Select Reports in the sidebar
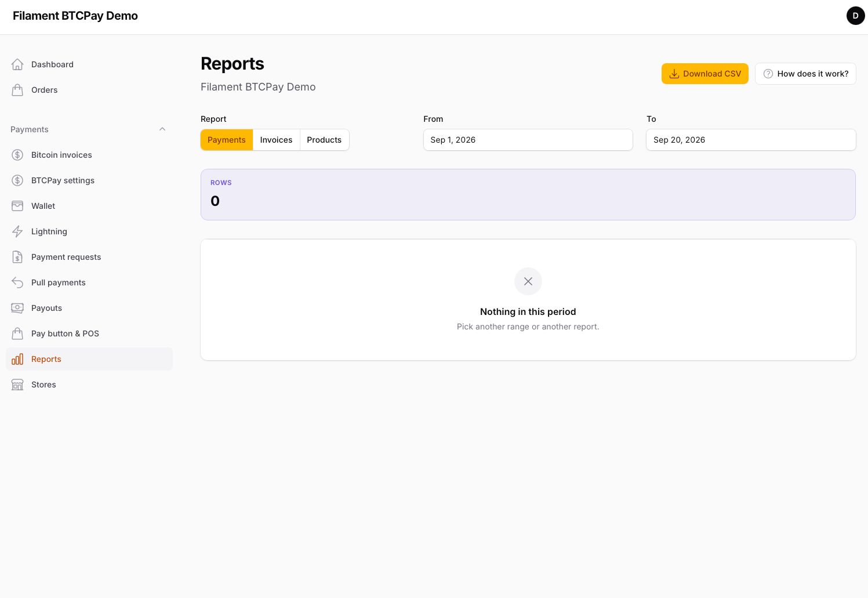Viewport: 868px width, 598px height. coord(89,359)
